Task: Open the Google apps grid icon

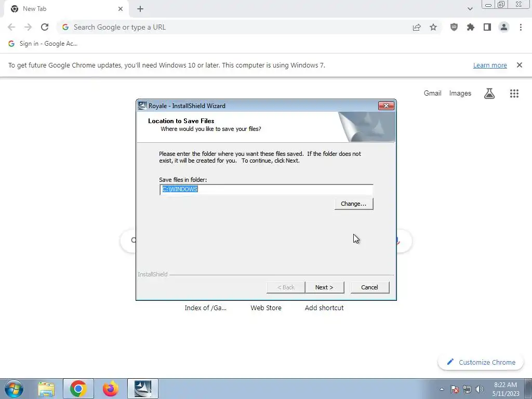Action: pos(514,94)
